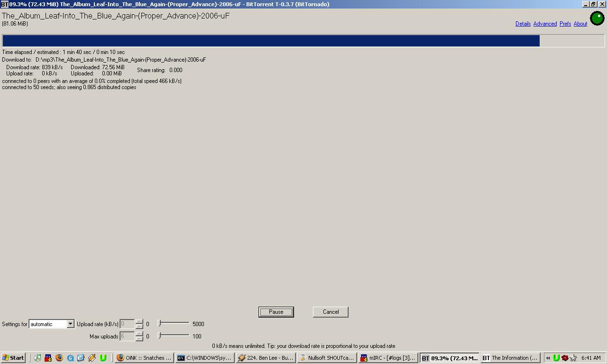The height and width of the screenshot is (364, 607).
Task: Launch Firefox from the quick launch bar
Action: [59, 358]
